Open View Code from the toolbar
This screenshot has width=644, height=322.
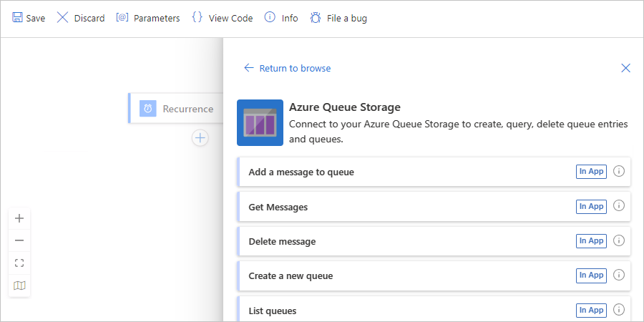coord(223,18)
